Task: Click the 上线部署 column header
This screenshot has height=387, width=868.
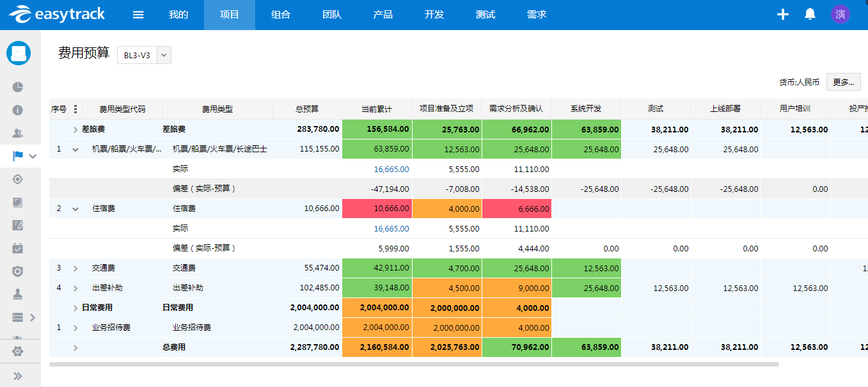Action: click(725, 109)
